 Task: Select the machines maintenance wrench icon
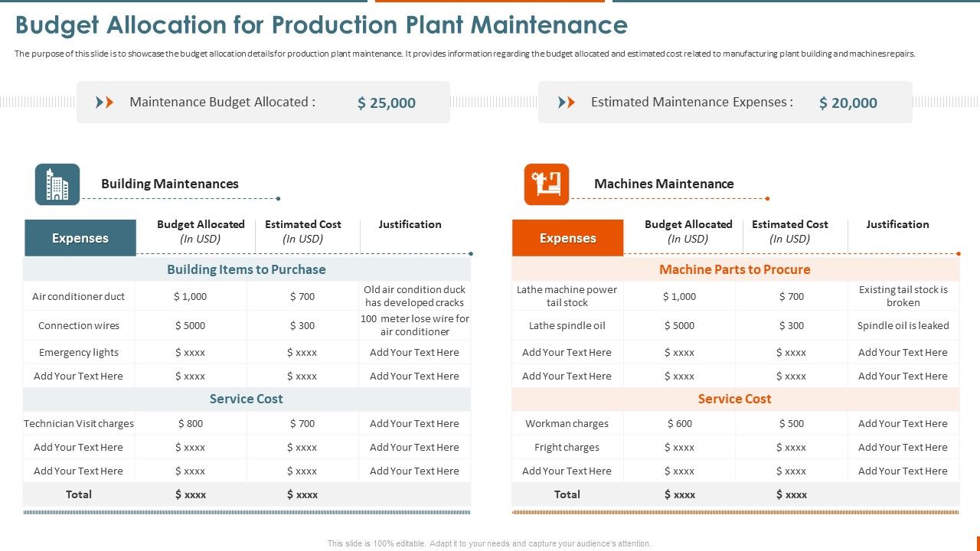[546, 184]
